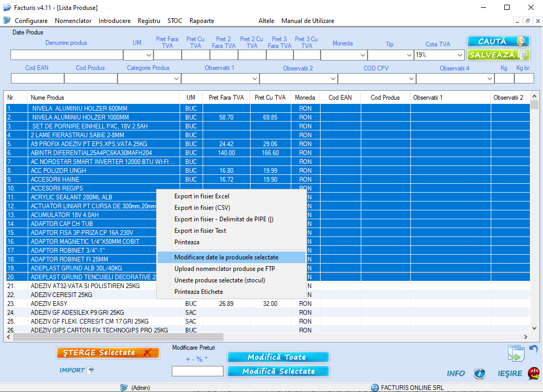Open the Tip dropdown
This screenshot has height=392, width=543.
coord(409,55)
